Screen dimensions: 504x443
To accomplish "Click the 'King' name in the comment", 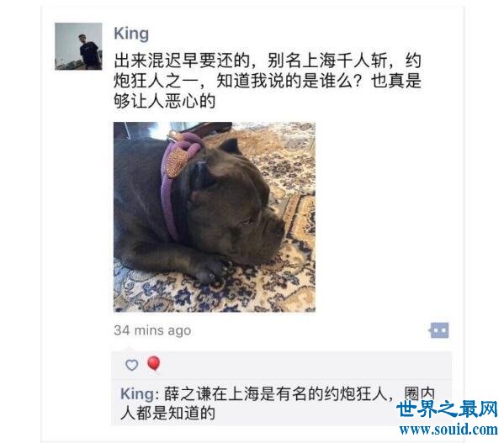I will pyautogui.click(x=137, y=394).
